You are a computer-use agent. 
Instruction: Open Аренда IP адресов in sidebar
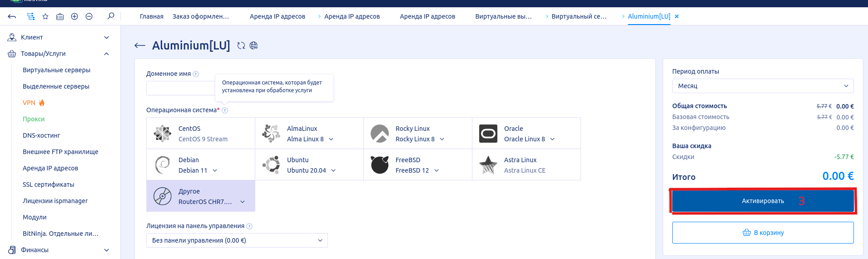50,168
